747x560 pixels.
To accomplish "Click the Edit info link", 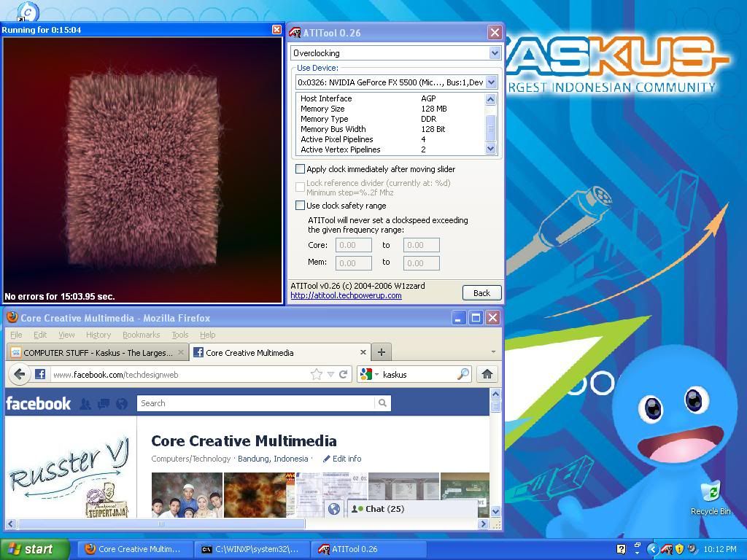I will (x=347, y=459).
